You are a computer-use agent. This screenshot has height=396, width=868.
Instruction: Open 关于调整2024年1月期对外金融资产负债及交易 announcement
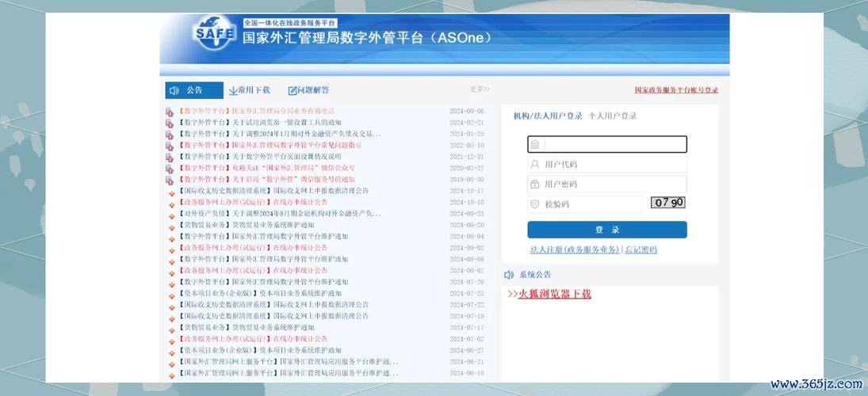coord(279,135)
